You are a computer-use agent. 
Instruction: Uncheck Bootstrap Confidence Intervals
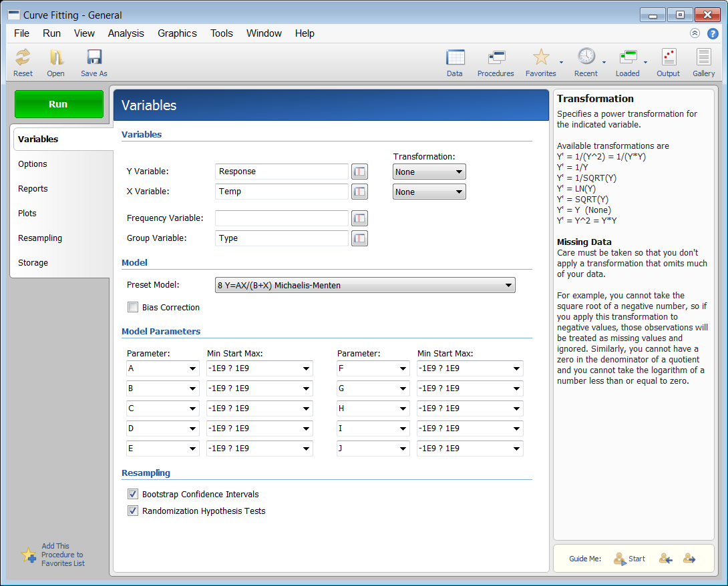(x=134, y=494)
